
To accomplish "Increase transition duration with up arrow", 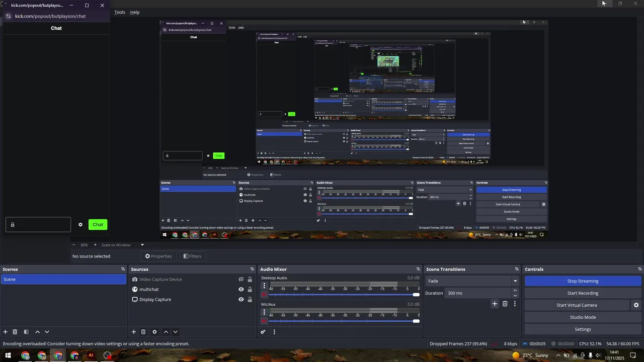I will pyautogui.click(x=515, y=291).
